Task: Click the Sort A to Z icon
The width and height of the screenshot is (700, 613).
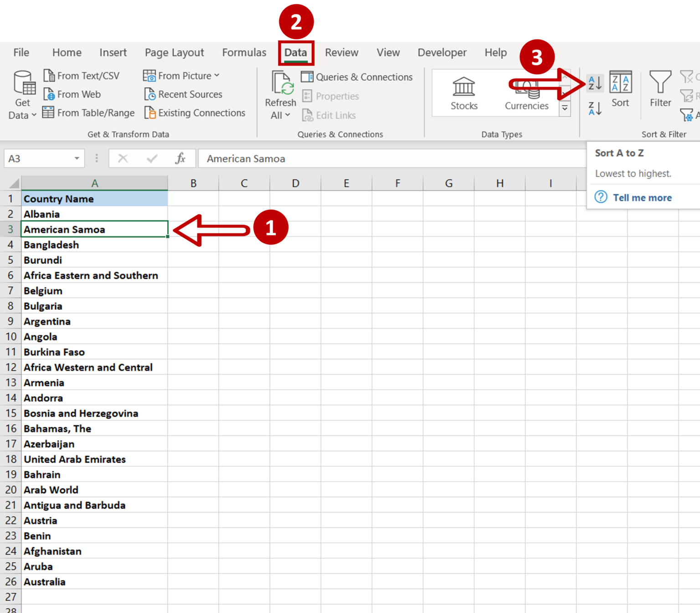Action: pos(594,82)
